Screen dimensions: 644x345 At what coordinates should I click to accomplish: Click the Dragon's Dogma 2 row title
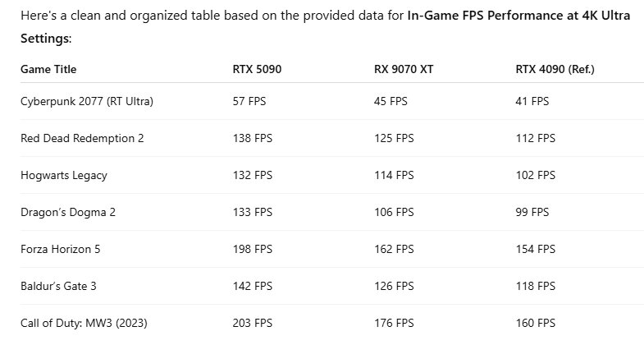coord(68,212)
